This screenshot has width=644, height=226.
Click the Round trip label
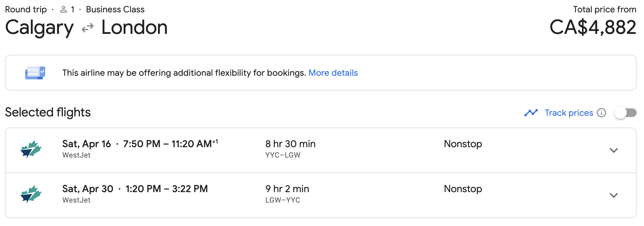tap(26, 10)
